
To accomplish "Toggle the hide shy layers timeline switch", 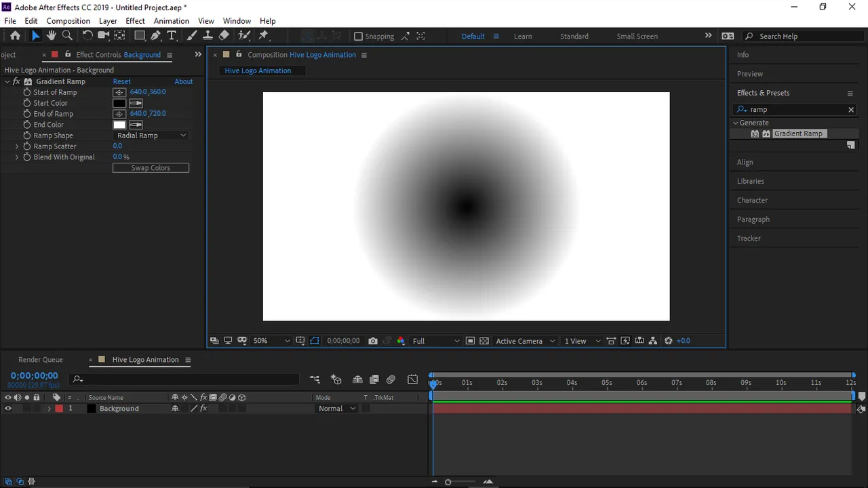I will coord(357,380).
